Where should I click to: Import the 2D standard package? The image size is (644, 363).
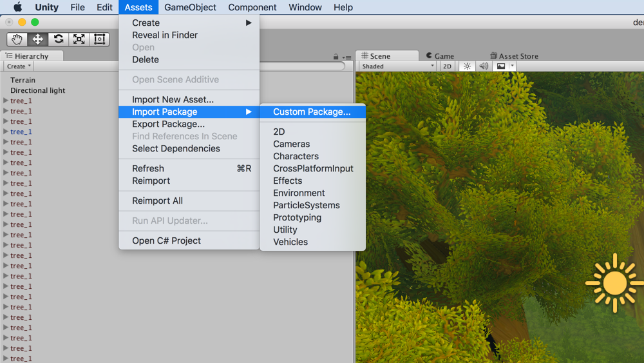[x=312, y=132]
